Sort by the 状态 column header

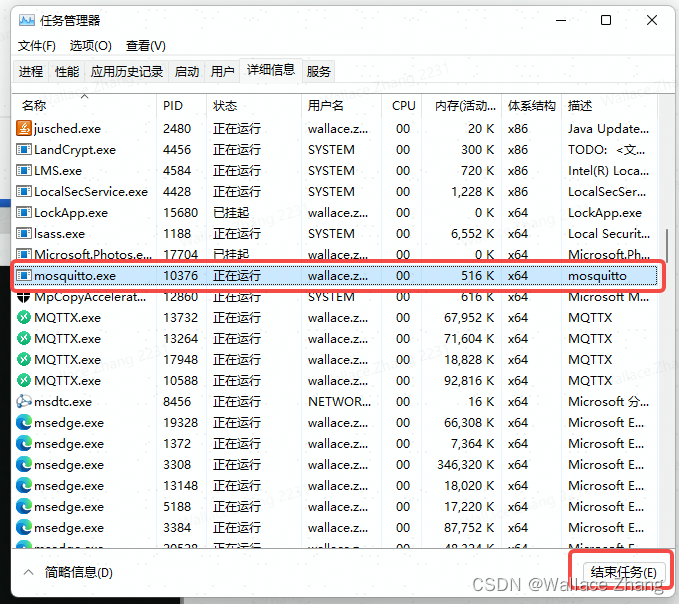click(x=254, y=105)
